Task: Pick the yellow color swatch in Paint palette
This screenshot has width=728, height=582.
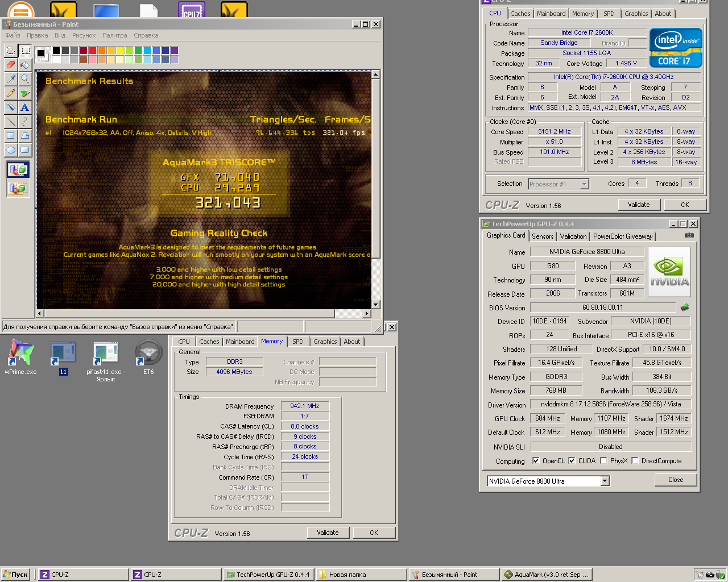Action: point(120,51)
